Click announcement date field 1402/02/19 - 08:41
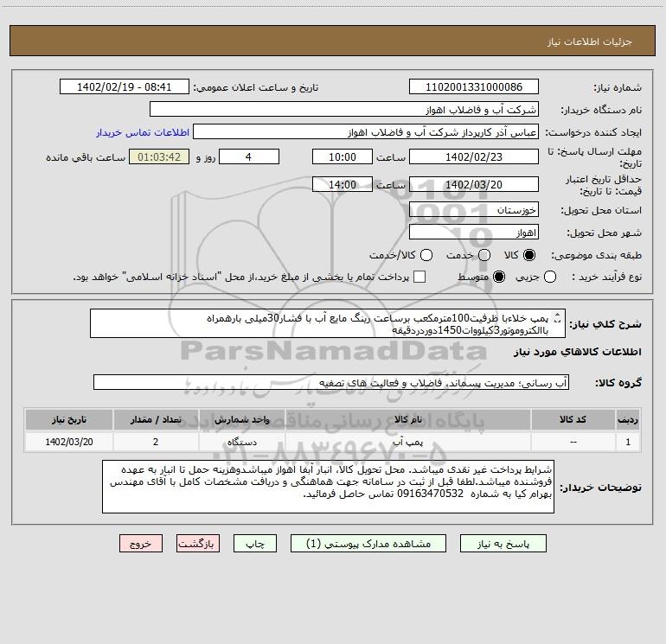666x644 pixels. (x=125, y=86)
